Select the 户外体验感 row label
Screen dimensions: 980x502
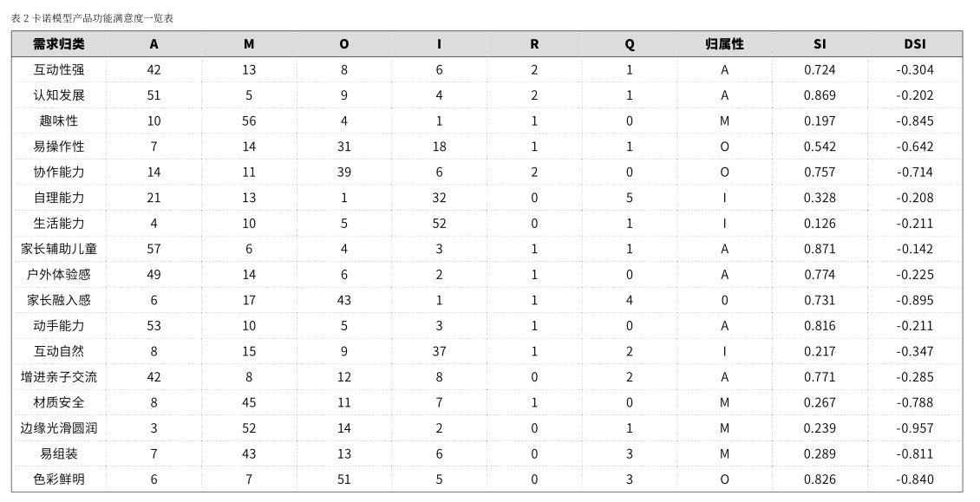59,275
